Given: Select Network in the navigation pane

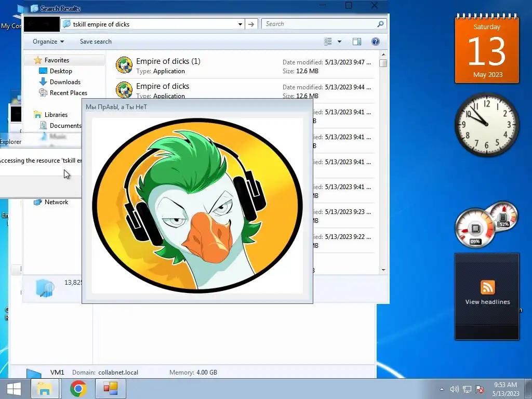Looking at the screenshot, I should [x=56, y=202].
